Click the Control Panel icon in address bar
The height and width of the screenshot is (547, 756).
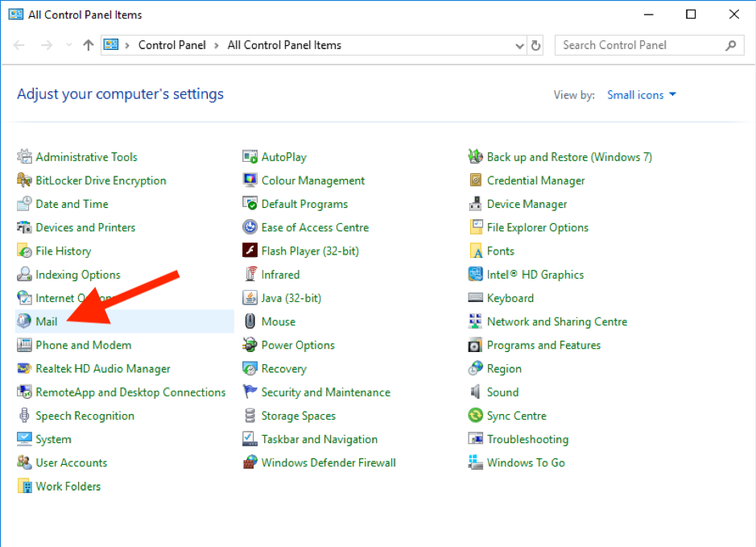click(111, 45)
